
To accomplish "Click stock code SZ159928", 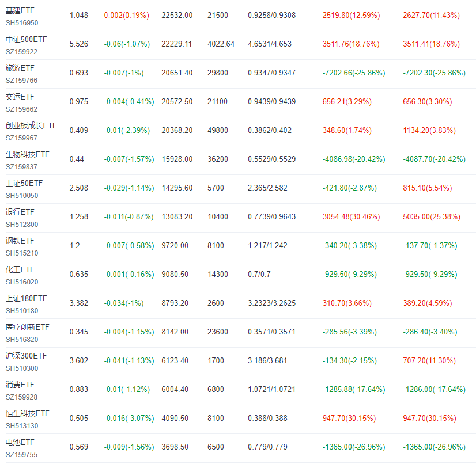I will point(21,397).
